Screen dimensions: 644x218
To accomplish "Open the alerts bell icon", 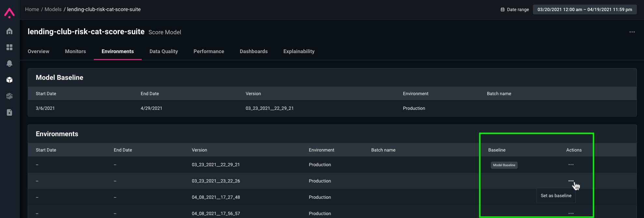I will click(x=9, y=64).
